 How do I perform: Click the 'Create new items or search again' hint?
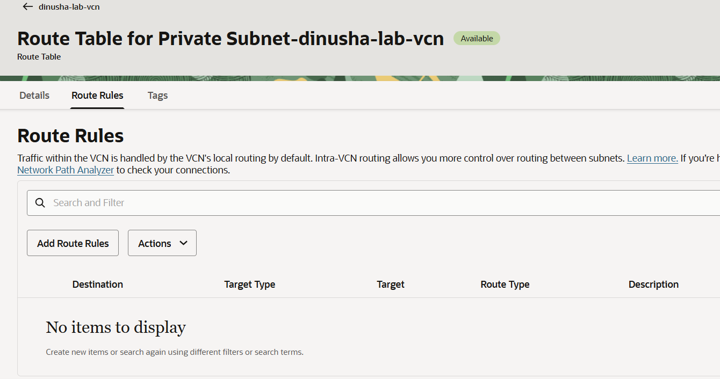point(174,352)
